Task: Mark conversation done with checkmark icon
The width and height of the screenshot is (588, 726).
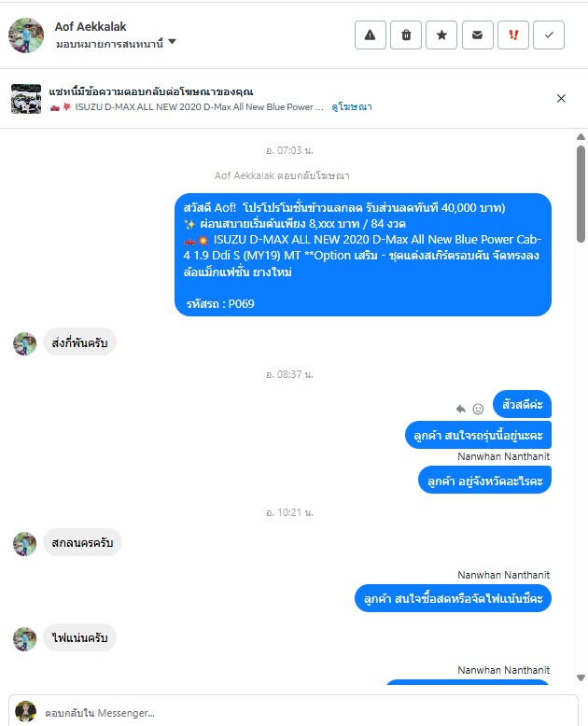Action: coord(549,35)
